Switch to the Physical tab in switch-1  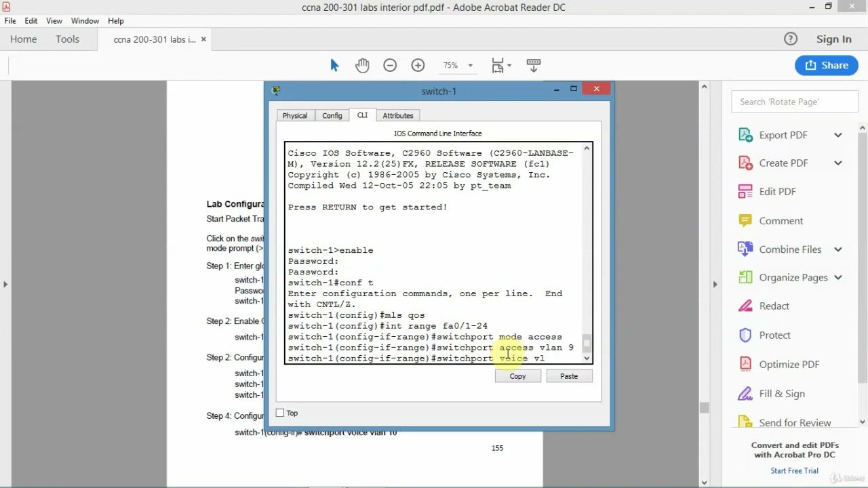(295, 115)
